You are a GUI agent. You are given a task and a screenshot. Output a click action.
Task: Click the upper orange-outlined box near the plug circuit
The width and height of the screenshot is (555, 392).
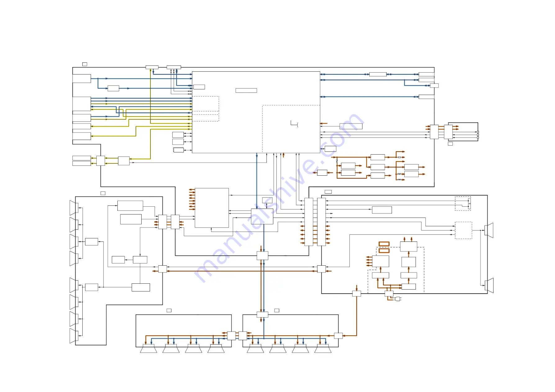pos(384,244)
